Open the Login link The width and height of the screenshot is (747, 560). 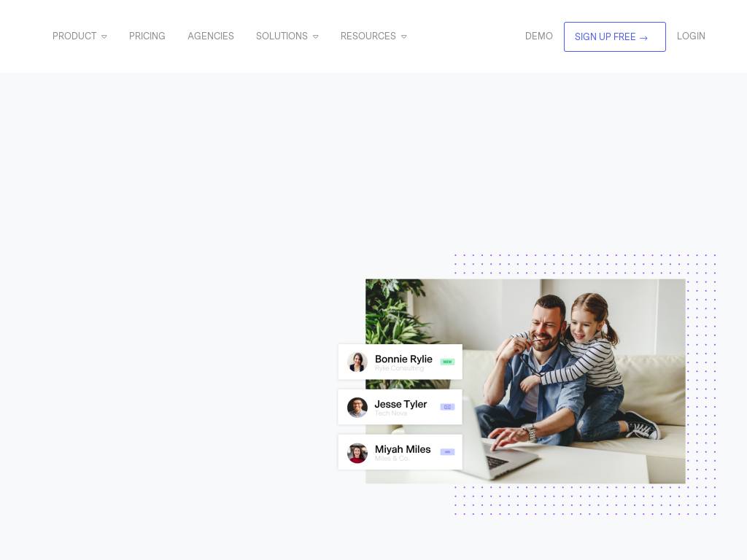(x=691, y=36)
